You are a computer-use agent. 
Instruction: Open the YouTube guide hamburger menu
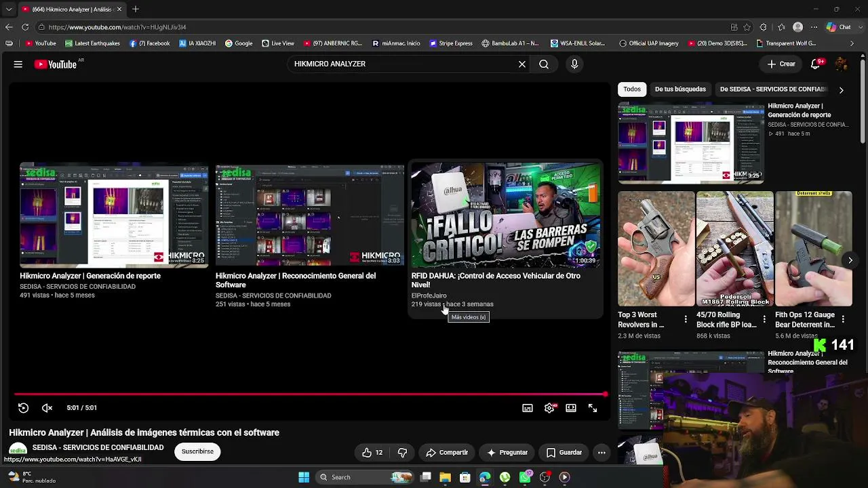[x=18, y=64]
